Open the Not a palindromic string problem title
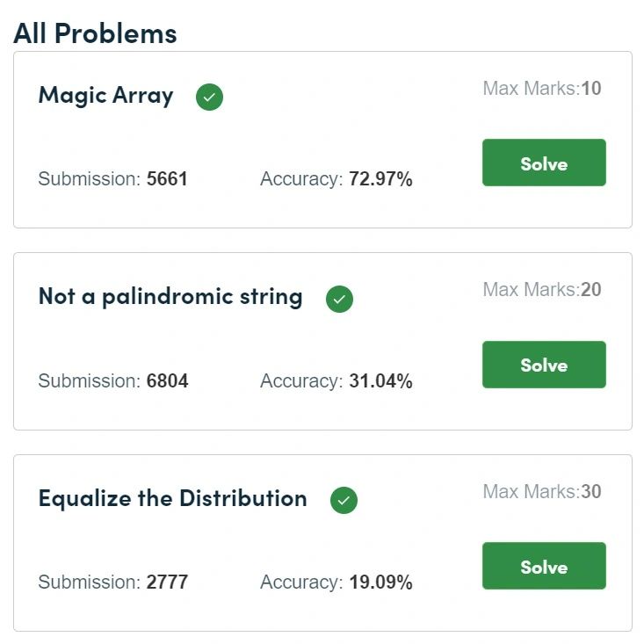 point(170,297)
